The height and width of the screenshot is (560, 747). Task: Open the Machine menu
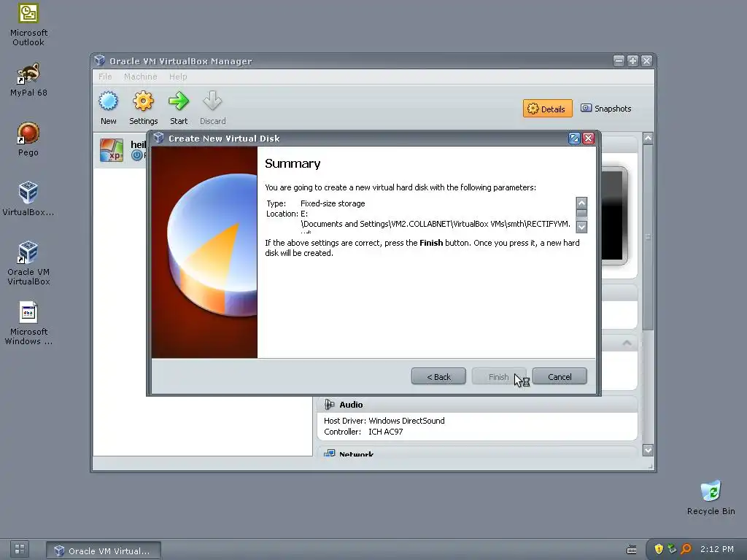(141, 77)
